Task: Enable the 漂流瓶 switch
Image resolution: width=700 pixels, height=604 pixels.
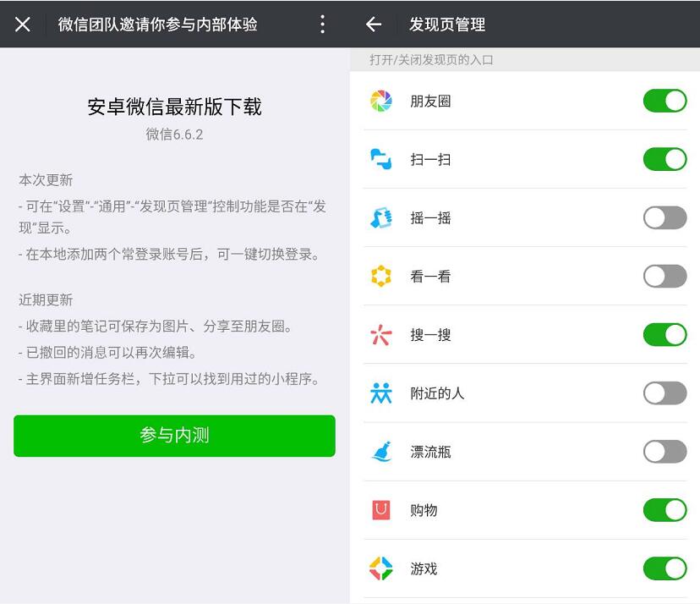Action: [664, 452]
